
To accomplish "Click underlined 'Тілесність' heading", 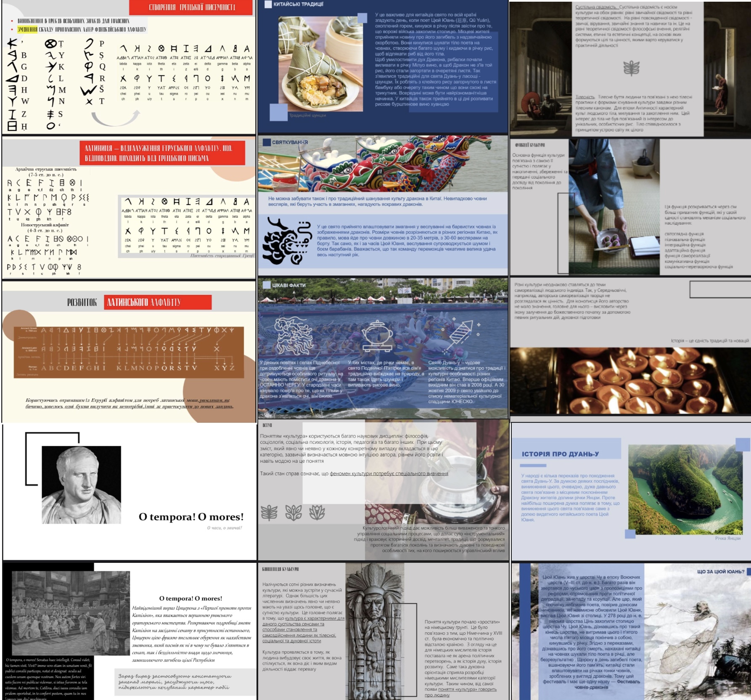I will (x=585, y=97).
